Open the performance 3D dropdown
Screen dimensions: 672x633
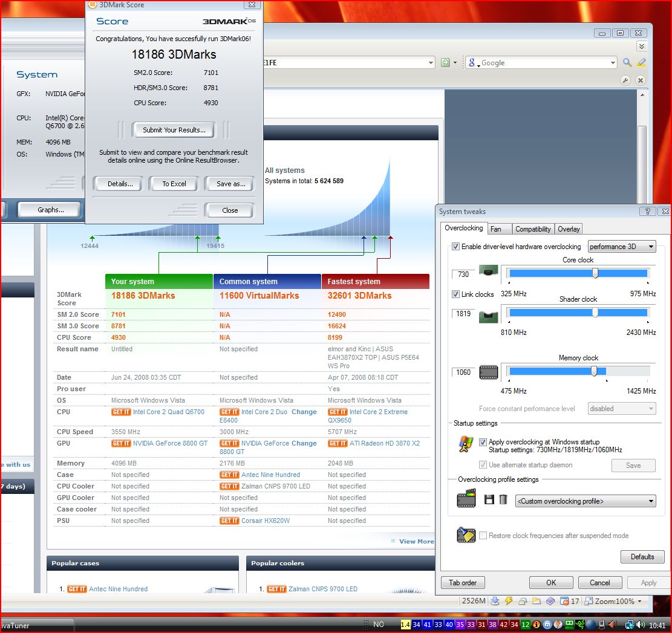pos(622,247)
